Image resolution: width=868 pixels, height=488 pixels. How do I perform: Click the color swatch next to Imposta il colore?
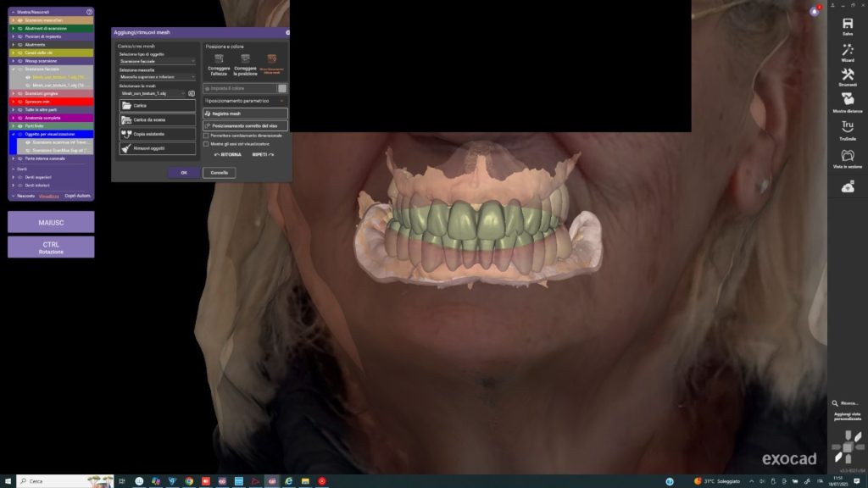tap(282, 88)
